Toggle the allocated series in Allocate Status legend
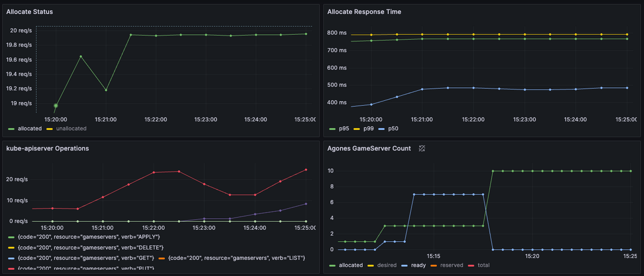The width and height of the screenshot is (644, 276). click(x=30, y=129)
